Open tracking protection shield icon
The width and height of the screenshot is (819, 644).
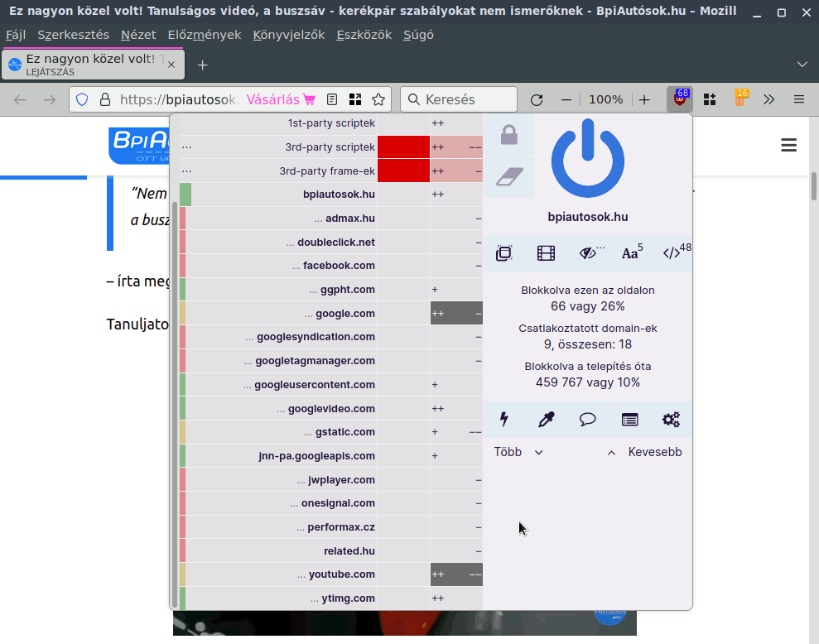82,99
